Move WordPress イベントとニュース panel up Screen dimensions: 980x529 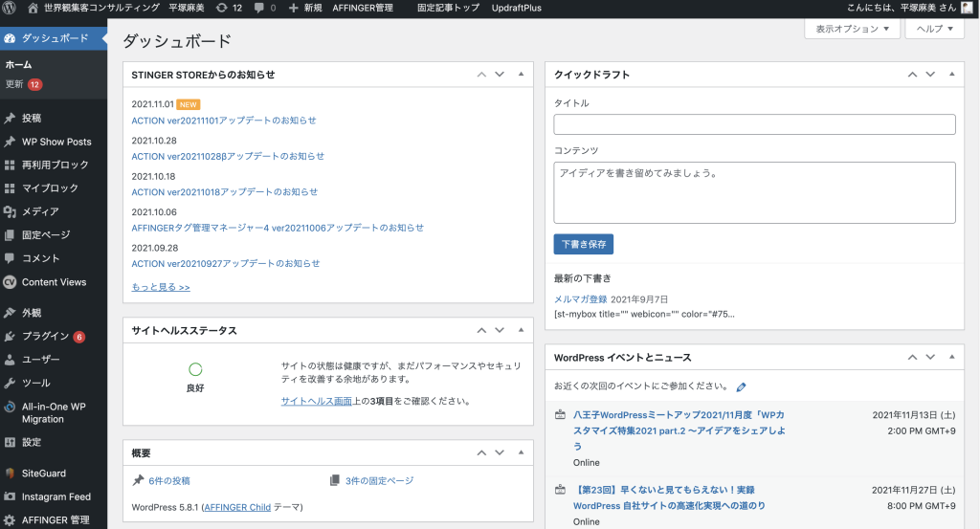tap(912, 357)
